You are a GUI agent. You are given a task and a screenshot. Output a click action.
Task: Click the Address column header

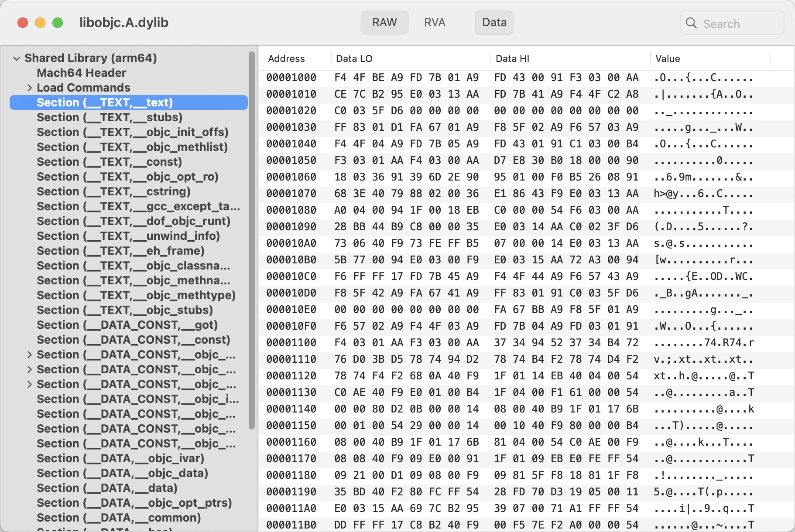tap(286, 58)
